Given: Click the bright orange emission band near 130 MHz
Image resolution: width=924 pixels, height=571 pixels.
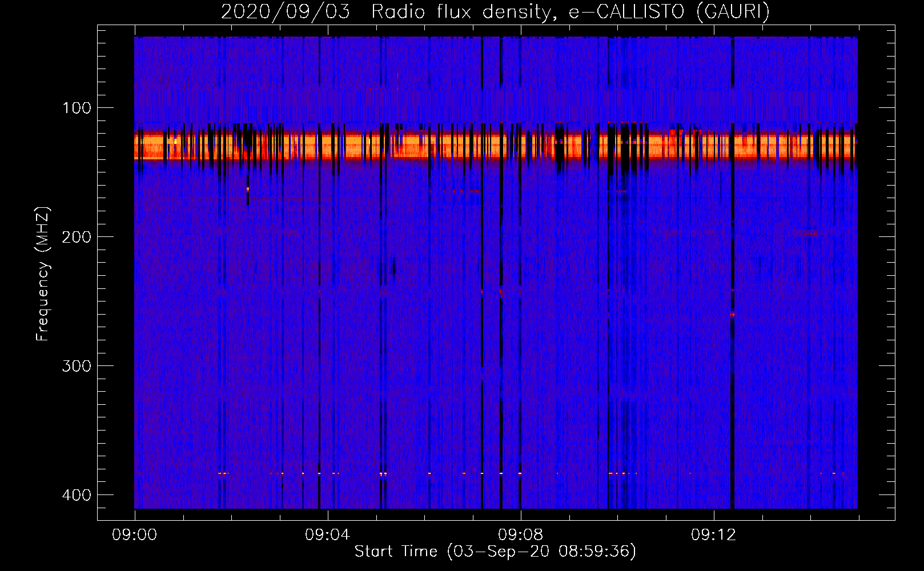Looking at the screenshot, I should click(x=496, y=146).
